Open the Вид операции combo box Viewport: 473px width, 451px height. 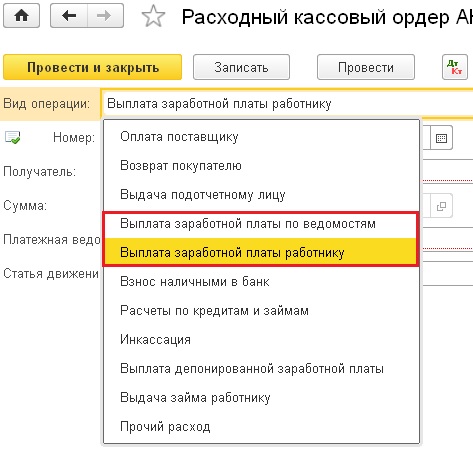click(288, 104)
